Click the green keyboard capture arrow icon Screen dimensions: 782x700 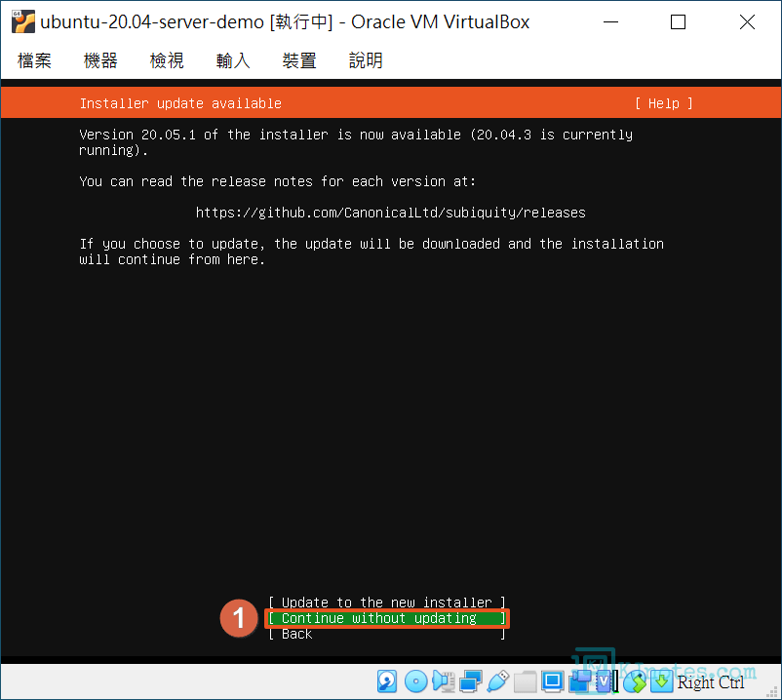click(x=661, y=681)
